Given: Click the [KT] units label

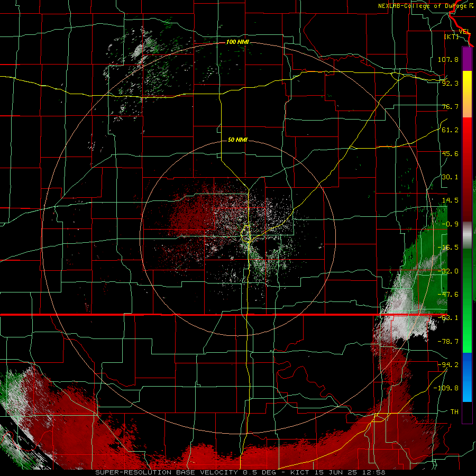Looking at the screenshot, I should [452, 36].
